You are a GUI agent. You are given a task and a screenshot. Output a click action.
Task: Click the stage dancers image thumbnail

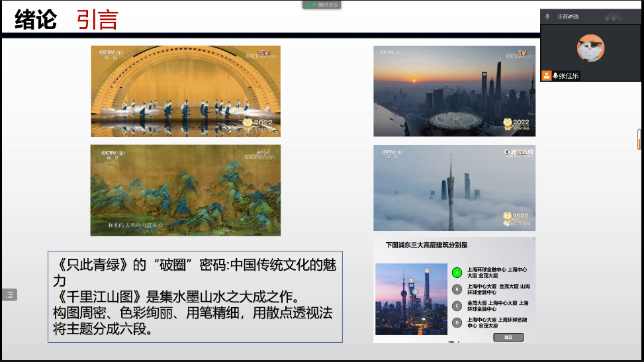185,91
